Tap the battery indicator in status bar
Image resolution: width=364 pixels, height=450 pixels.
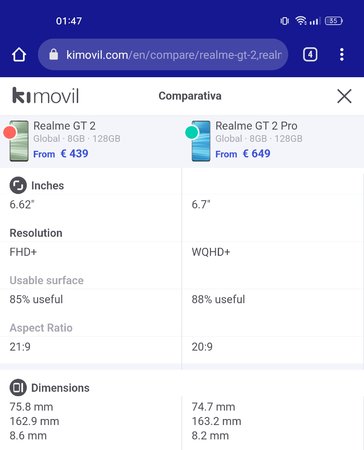[334, 21]
